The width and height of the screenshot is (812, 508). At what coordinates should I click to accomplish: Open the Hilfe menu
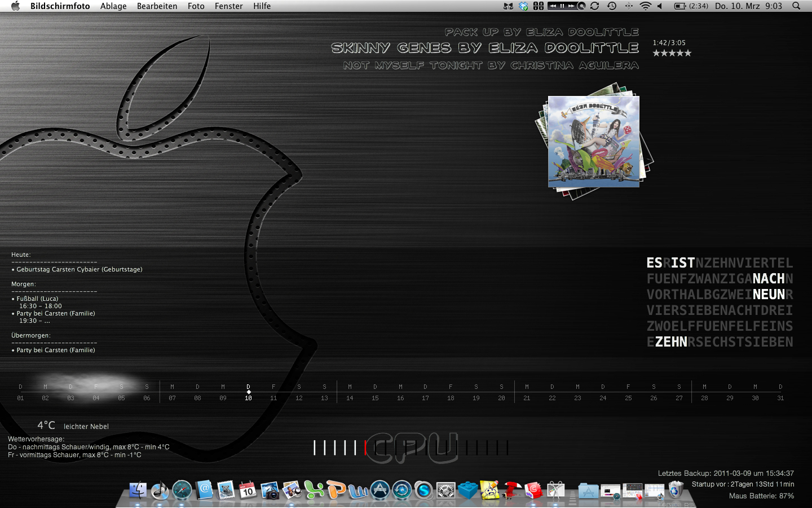coord(262,6)
